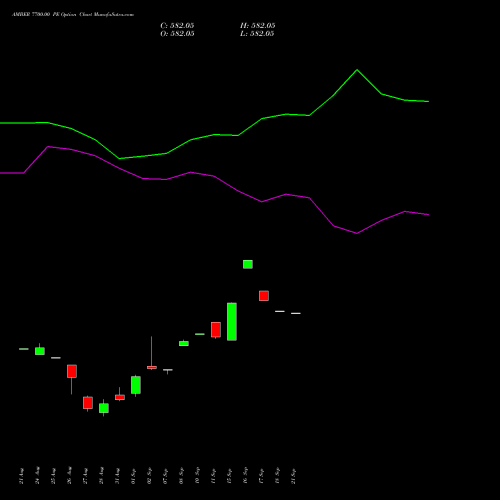Select the tall green candle for 15 Sep
This screenshot has width=500, height=500.
point(232,322)
